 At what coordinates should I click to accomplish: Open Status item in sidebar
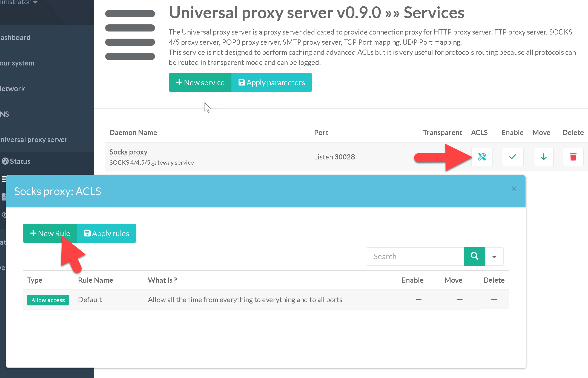[20, 161]
